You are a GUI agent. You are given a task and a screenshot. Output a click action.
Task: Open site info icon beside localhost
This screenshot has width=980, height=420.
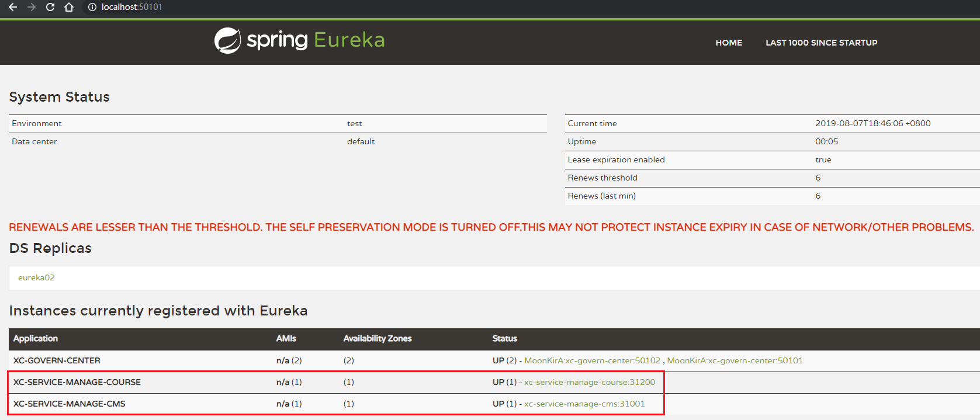pyautogui.click(x=92, y=7)
